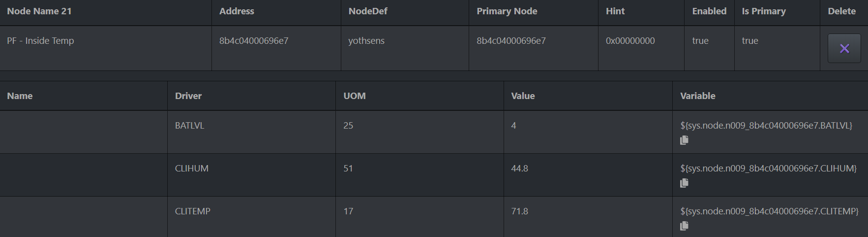Click the true value under Enabled

700,41
